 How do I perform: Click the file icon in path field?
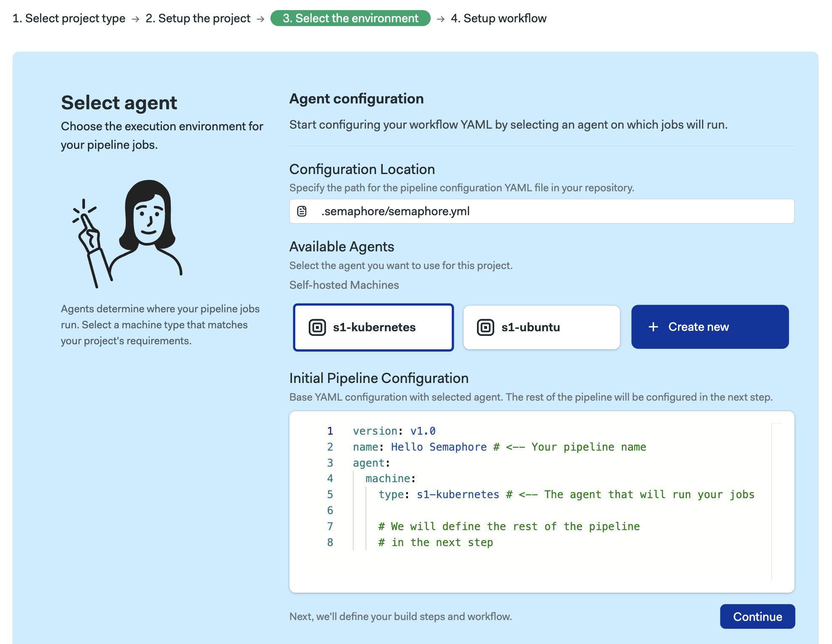pos(302,211)
